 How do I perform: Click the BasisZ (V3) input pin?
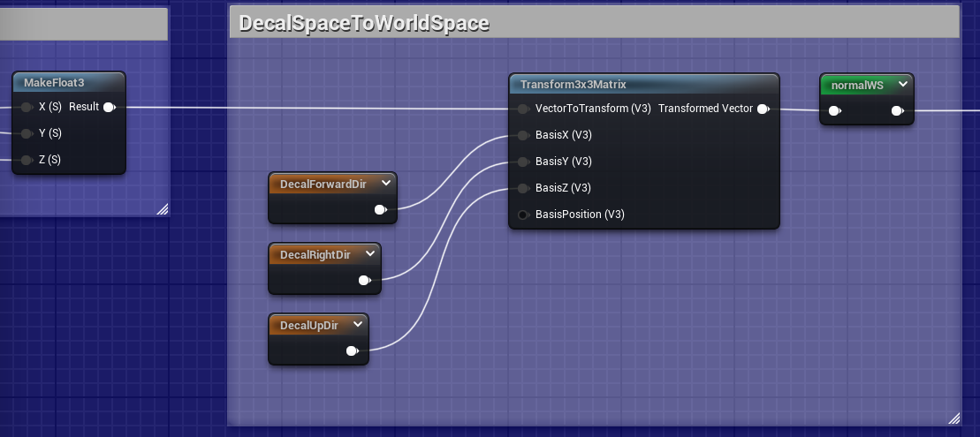pyautogui.click(x=523, y=188)
